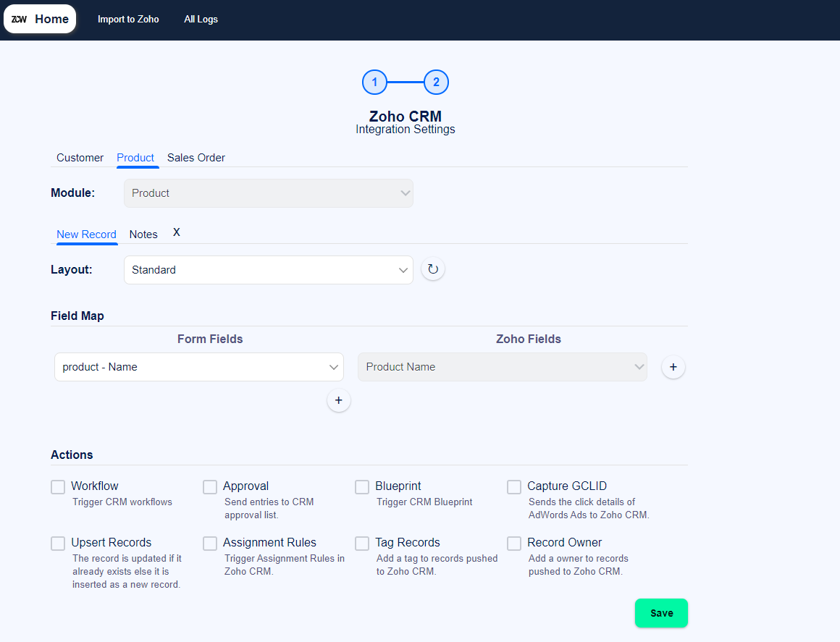Enable the Record Owner checkbox
840x642 pixels.
point(514,544)
